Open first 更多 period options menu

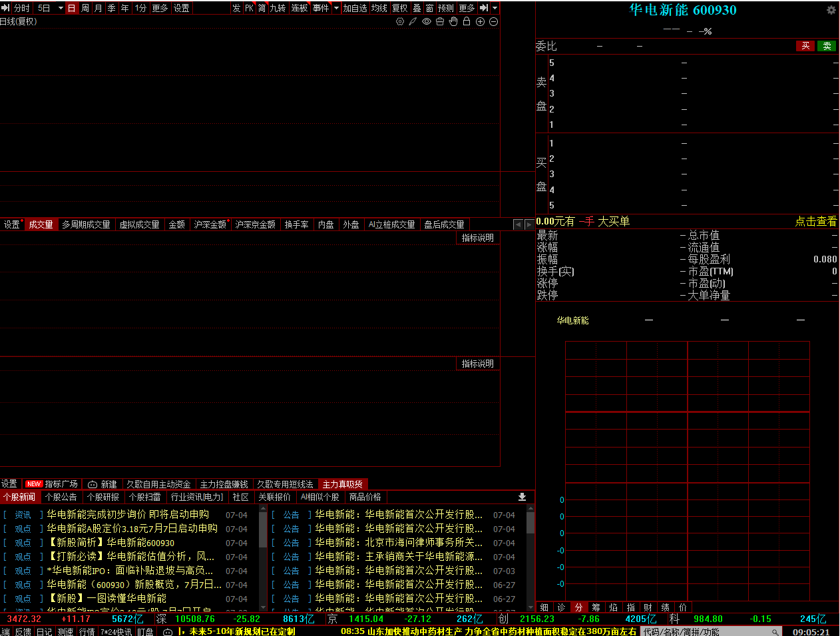160,8
